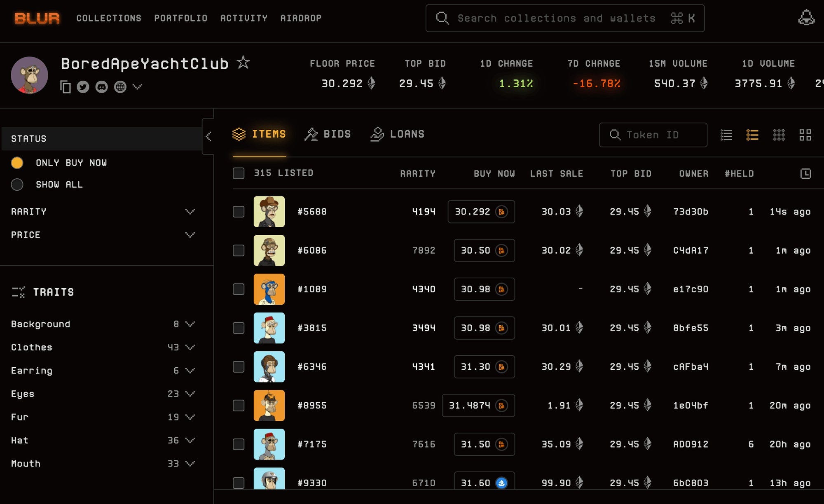Click the ETH icon beside header top bid
This screenshot has width=824, height=504.
442,83
